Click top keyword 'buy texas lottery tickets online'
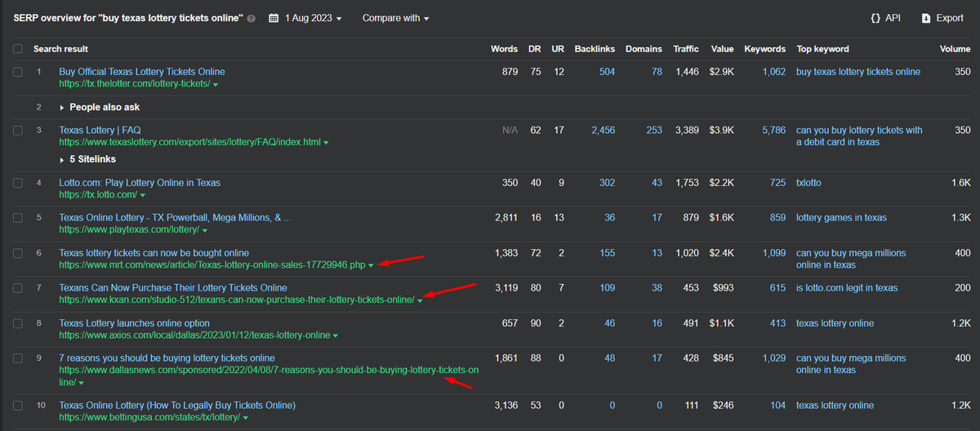Viewport: 980px width, 431px height. tap(858, 72)
